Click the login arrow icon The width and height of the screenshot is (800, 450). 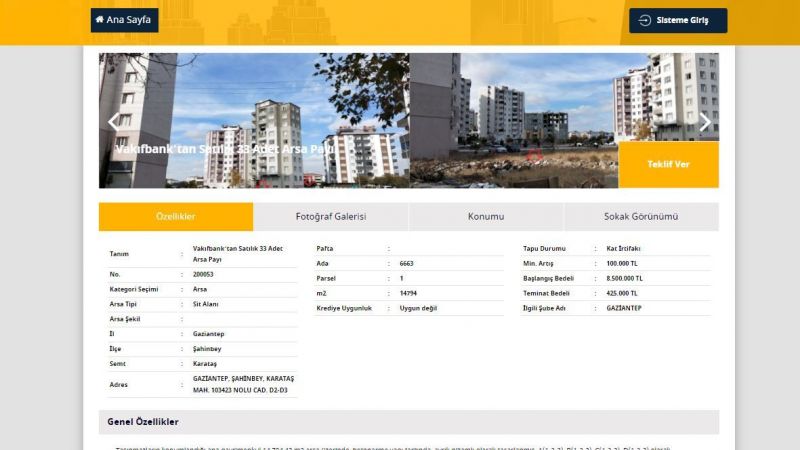pyautogui.click(x=644, y=20)
